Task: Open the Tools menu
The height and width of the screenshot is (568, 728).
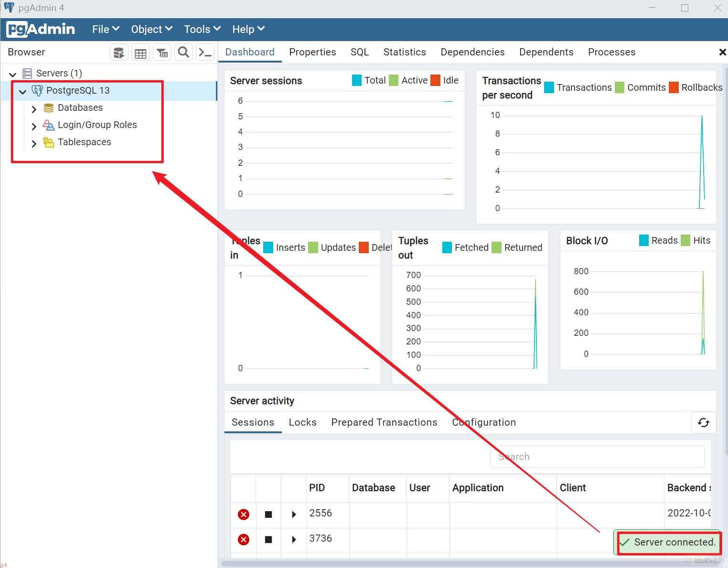Action: point(202,29)
